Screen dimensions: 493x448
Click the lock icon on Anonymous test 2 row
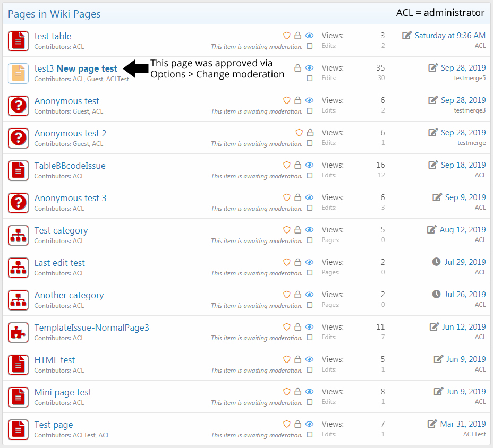[310, 133]
